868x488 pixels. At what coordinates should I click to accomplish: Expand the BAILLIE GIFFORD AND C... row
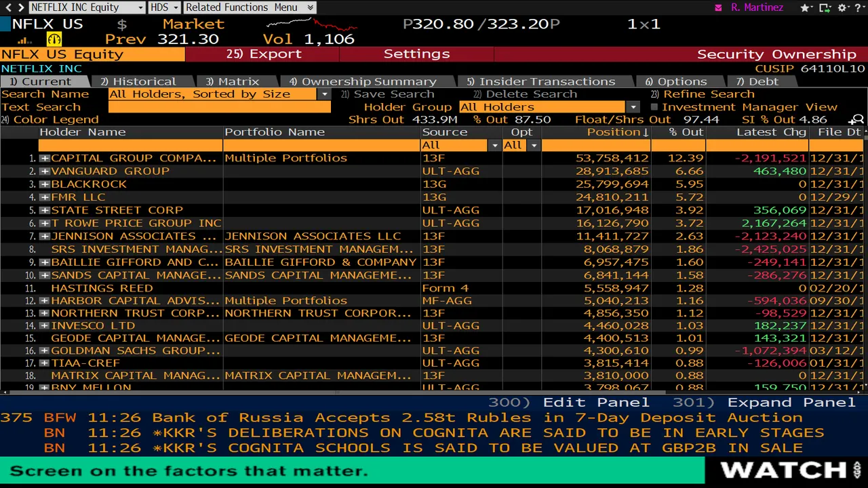pos(45,262)
